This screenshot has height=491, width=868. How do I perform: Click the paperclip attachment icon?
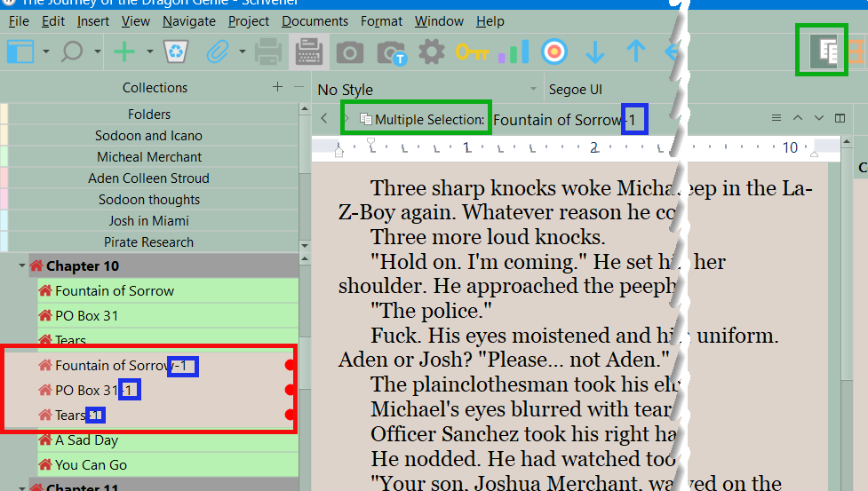(x=217, y=52)
